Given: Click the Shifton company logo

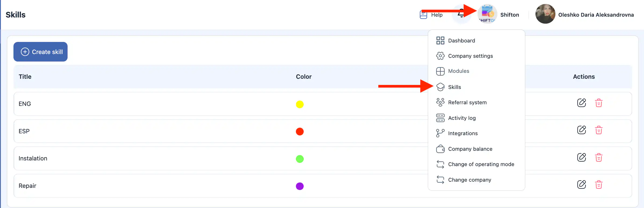Looking at the screenshot, I should [x=487, y=14].
